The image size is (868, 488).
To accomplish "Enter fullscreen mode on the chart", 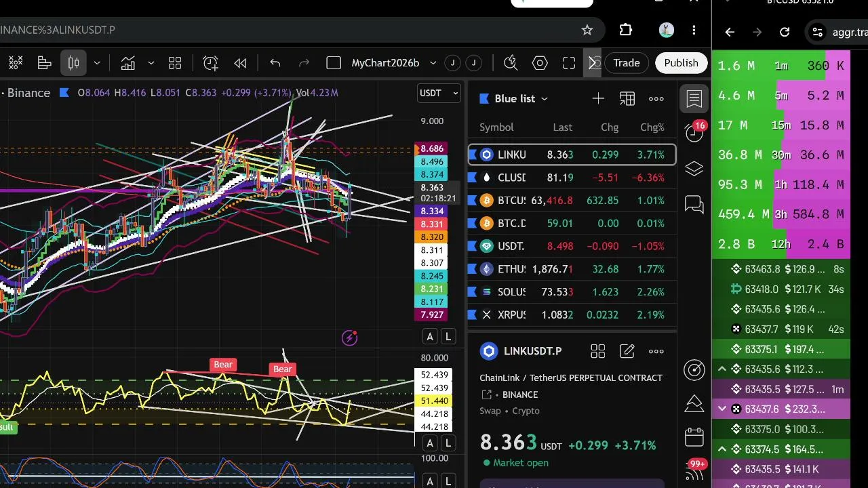I will point(569,63).
